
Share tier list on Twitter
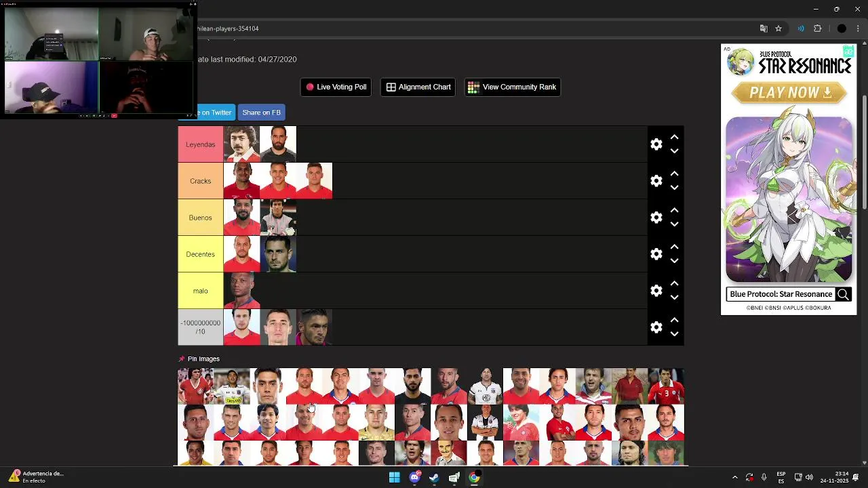[x=215, y=113]
